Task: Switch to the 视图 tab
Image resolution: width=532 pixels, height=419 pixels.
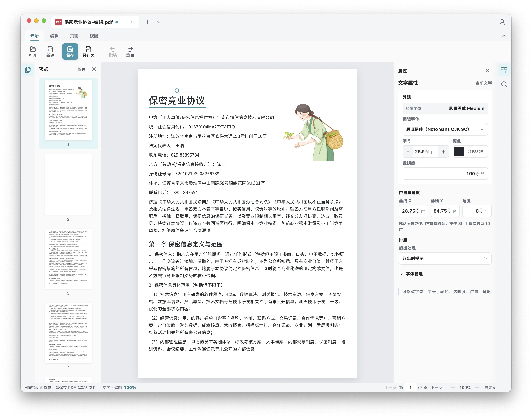Action: 94,36
